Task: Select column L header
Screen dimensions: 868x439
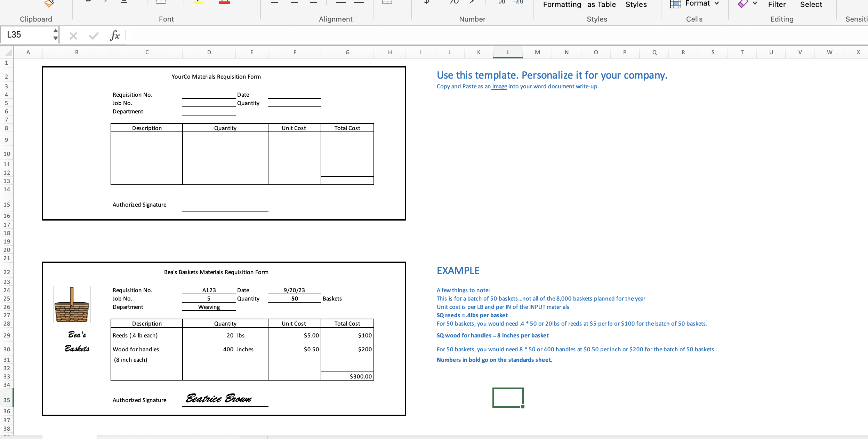Action: coord(508,53)
